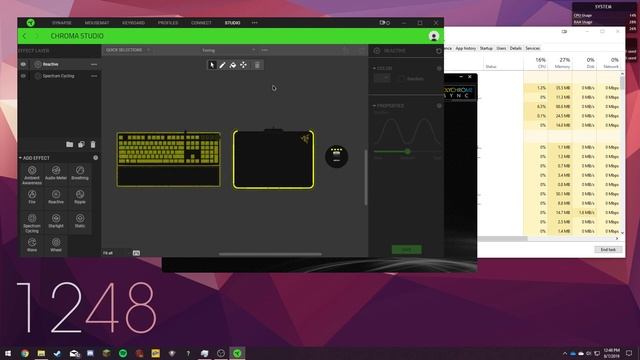This screenshot has height=360, width=640.
Task: Click the reactive duration slider handle
Action: click(407, 151)
